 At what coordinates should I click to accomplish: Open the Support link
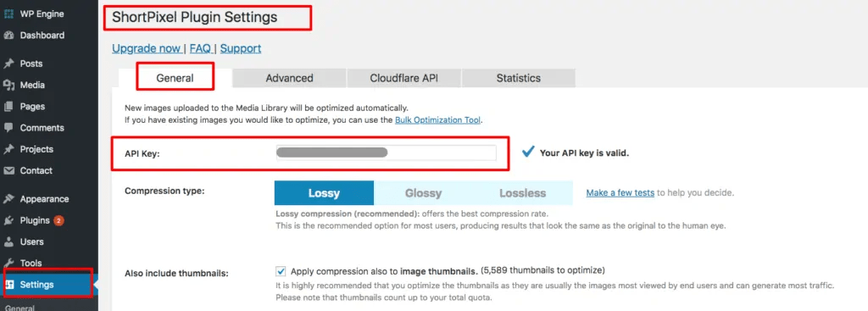pos(241,48)
